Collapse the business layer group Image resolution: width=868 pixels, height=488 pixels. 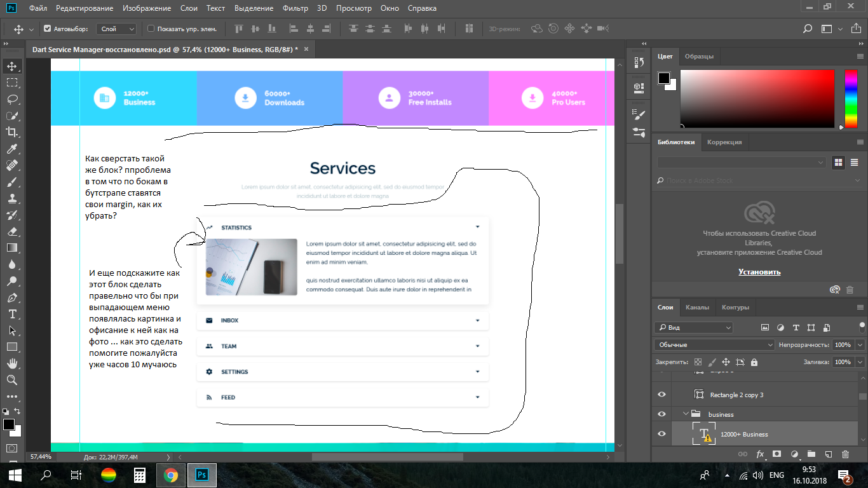point(686,414)
